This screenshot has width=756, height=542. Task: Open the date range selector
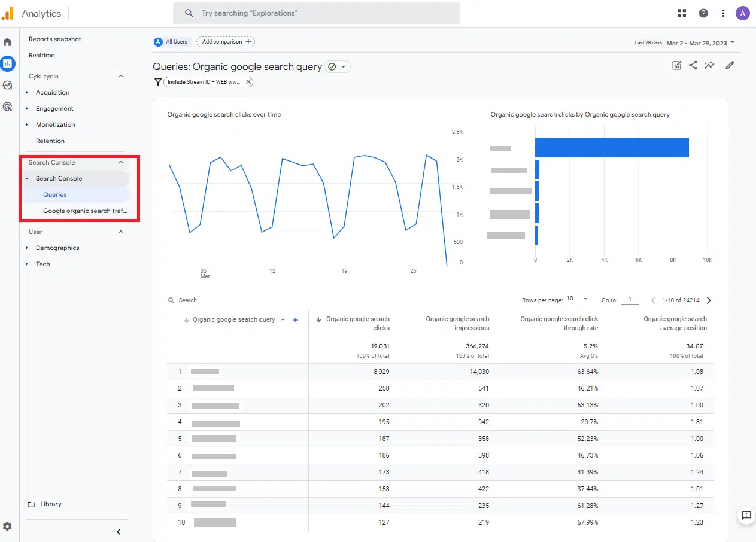point(700,43)
